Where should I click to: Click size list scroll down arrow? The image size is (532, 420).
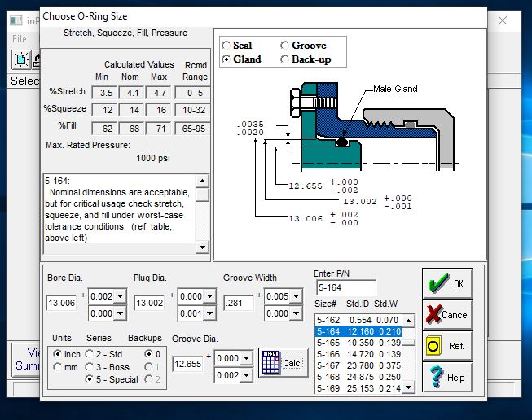click(x=408, y=387)
